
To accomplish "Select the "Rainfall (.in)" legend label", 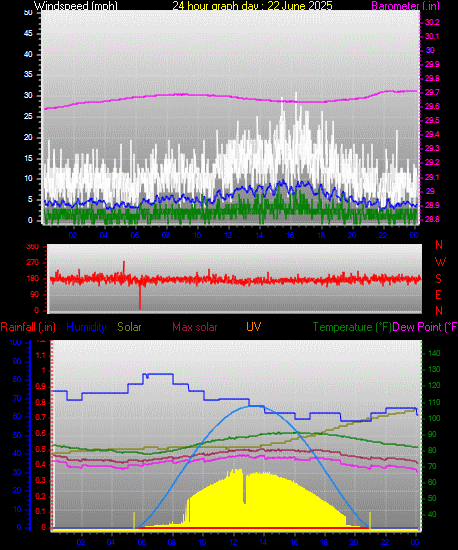I will click(28, 327).
